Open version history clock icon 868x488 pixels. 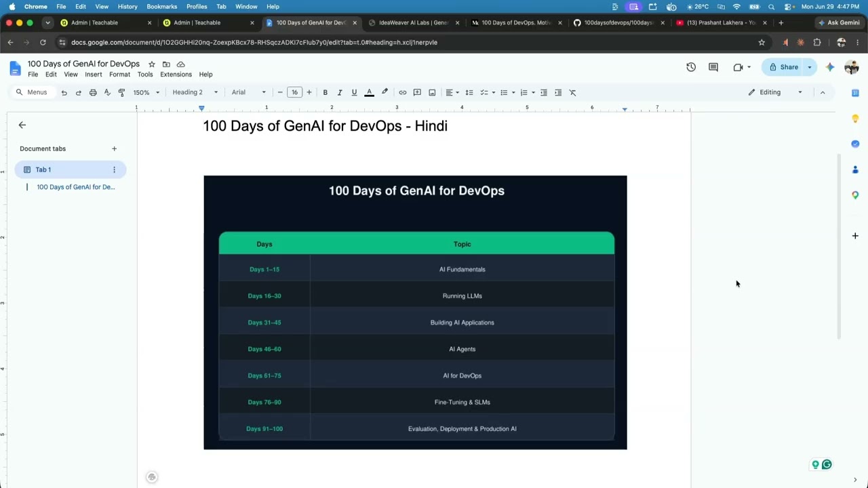(691, 67)
